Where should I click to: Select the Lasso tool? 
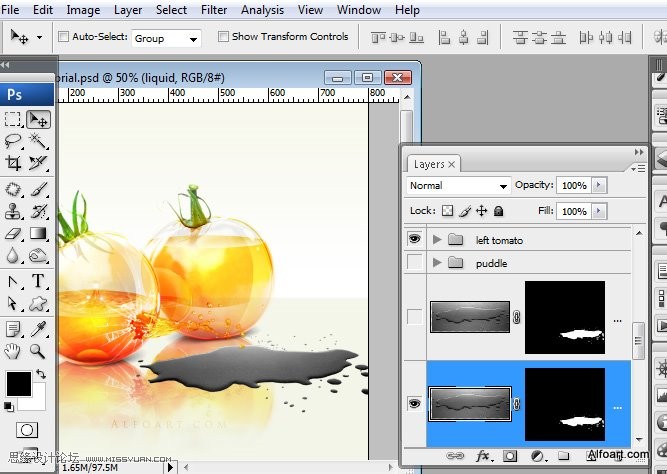13,141
